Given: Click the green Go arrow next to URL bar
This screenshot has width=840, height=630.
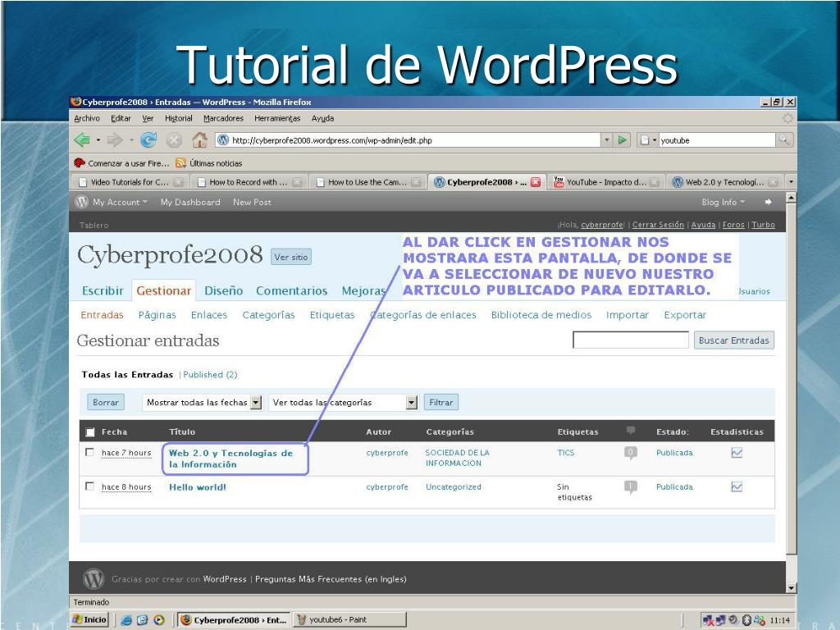Looking at the screenshot, I should (x=622, y=139).
